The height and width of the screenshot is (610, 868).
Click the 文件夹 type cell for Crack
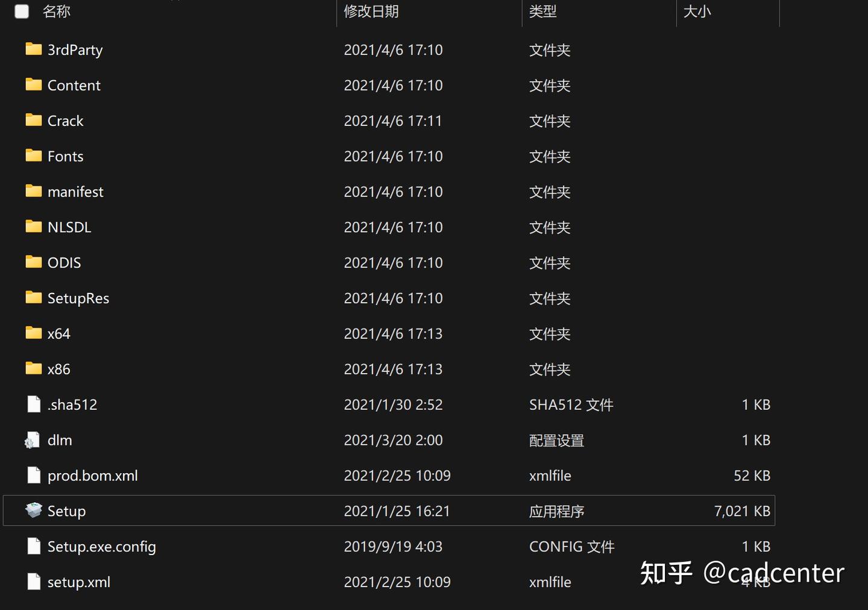(550, 121)
